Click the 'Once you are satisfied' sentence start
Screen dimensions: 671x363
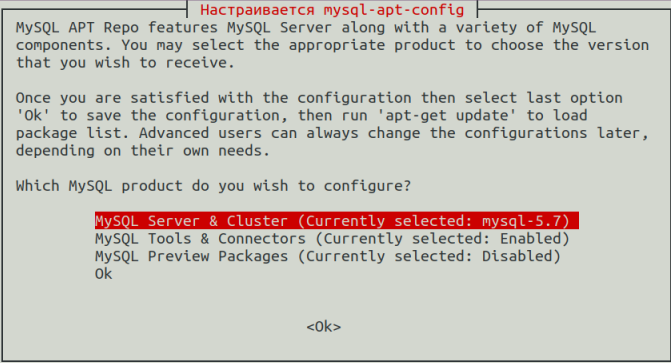point(112,98)
